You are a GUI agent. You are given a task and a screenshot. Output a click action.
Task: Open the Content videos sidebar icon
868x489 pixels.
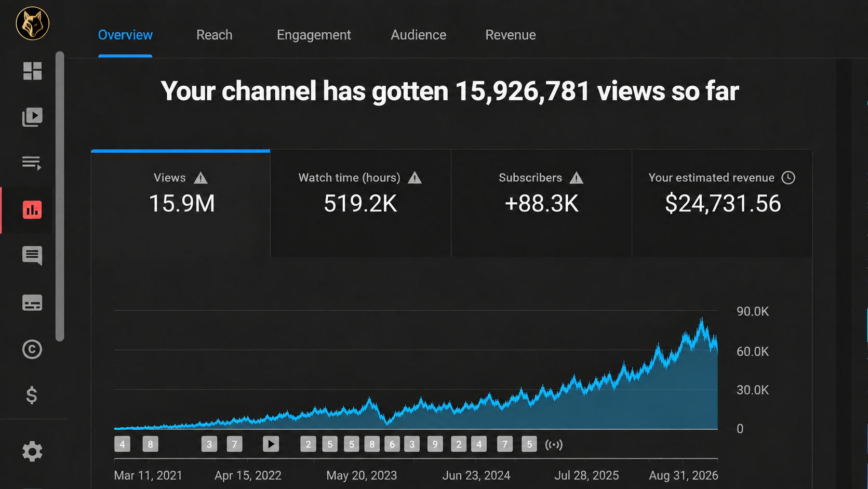pos(32,117)
